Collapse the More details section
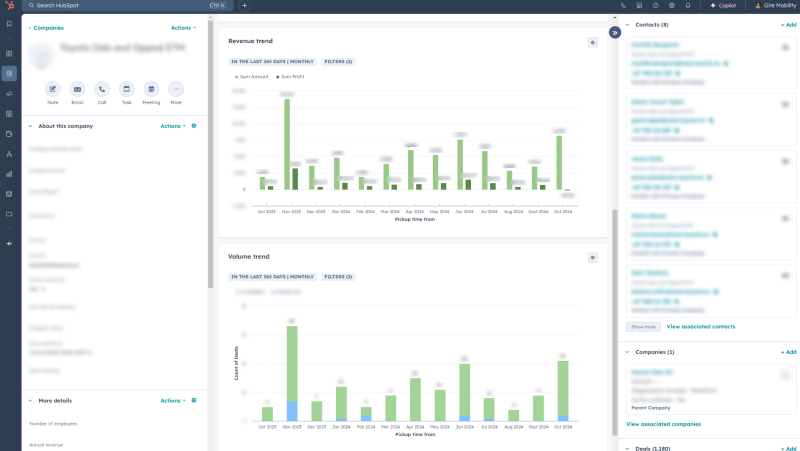Image resolution: width=800 pixels, height=451 pixels. click(30, 400)
